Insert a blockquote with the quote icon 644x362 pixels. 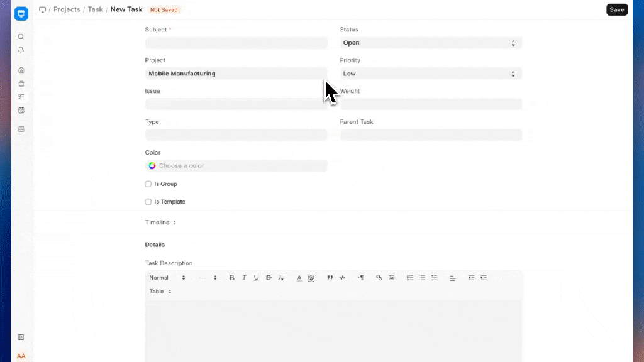(x=330, y=278)
